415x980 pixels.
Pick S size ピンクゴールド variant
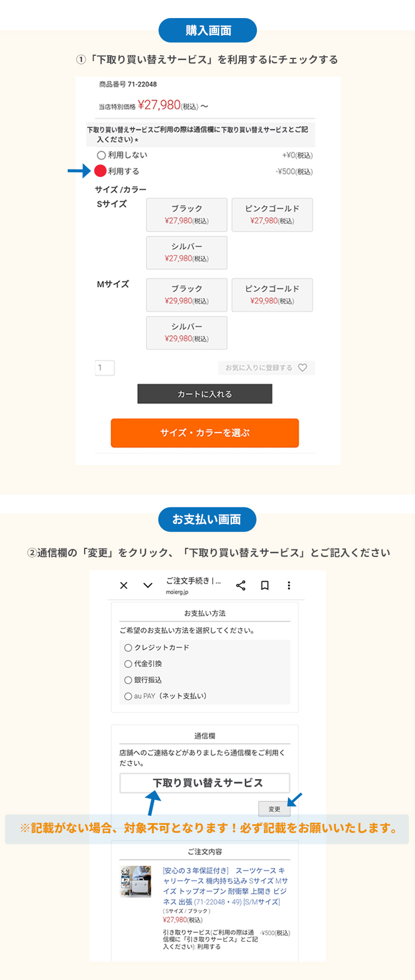pos(272,215)
